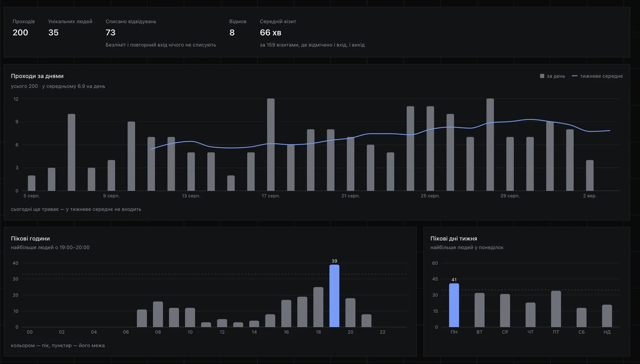Click the hourly bar above the '12' label
This screenshot has width=640, height=364.
coord(222,323)
